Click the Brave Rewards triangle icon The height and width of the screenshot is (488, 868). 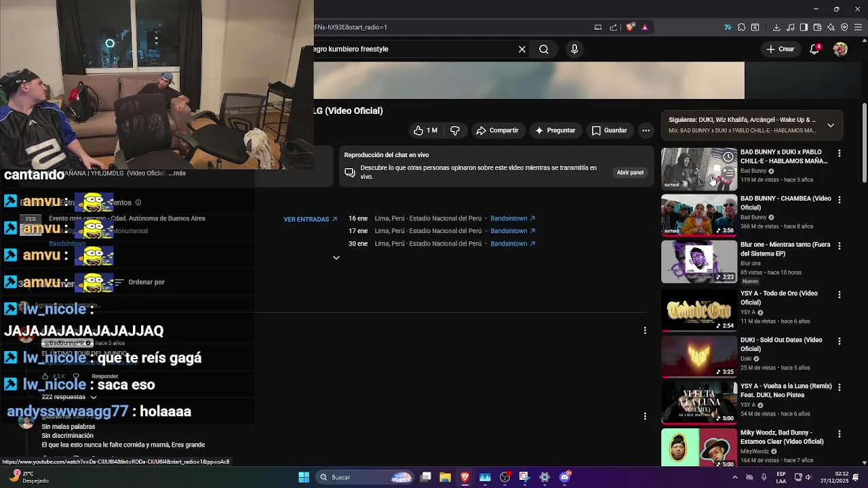pyautogui.click(x=645, y=27)
